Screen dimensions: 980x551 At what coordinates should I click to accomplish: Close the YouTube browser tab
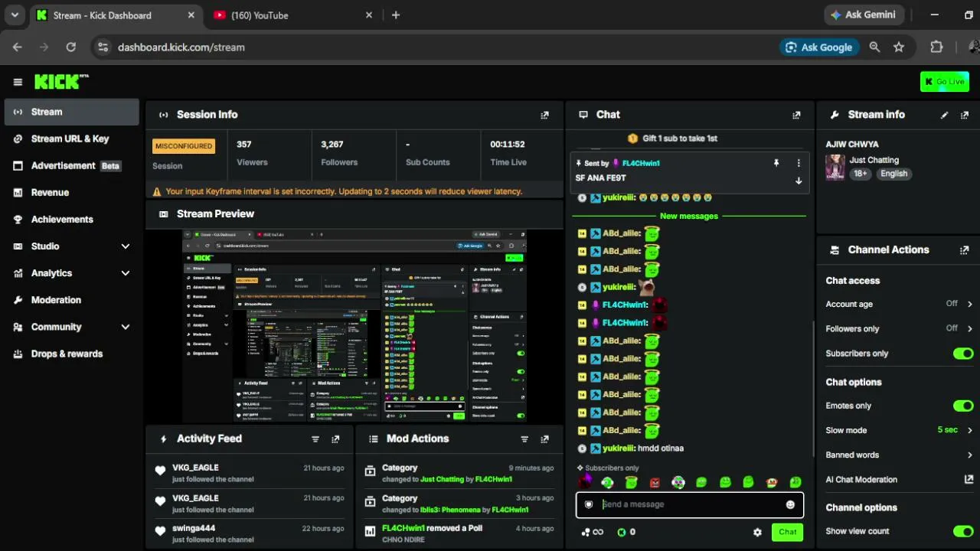tap(369, 15)
